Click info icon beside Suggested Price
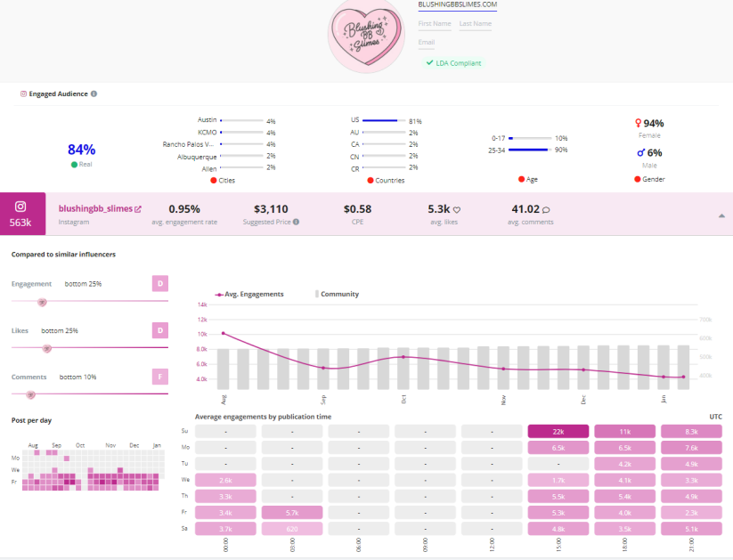This screenshot has width=733, height=560. pyautogui.click(x=296, y=222)
